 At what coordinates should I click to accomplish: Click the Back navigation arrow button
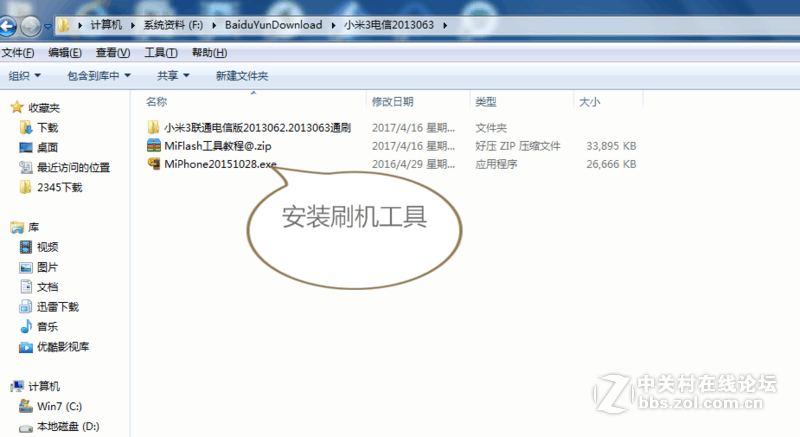point(7,26)
